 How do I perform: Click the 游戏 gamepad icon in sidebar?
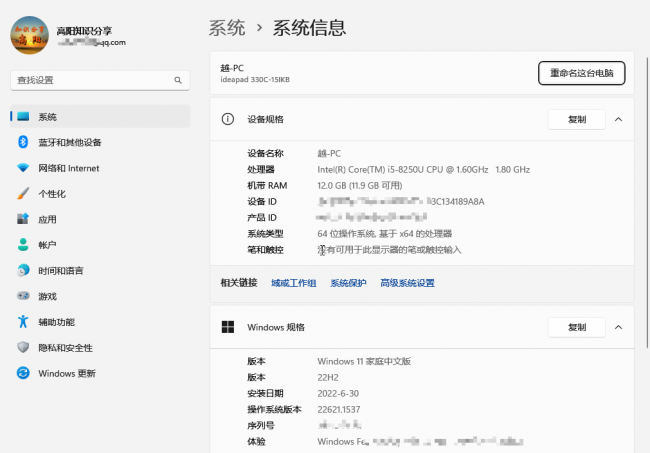23,296
